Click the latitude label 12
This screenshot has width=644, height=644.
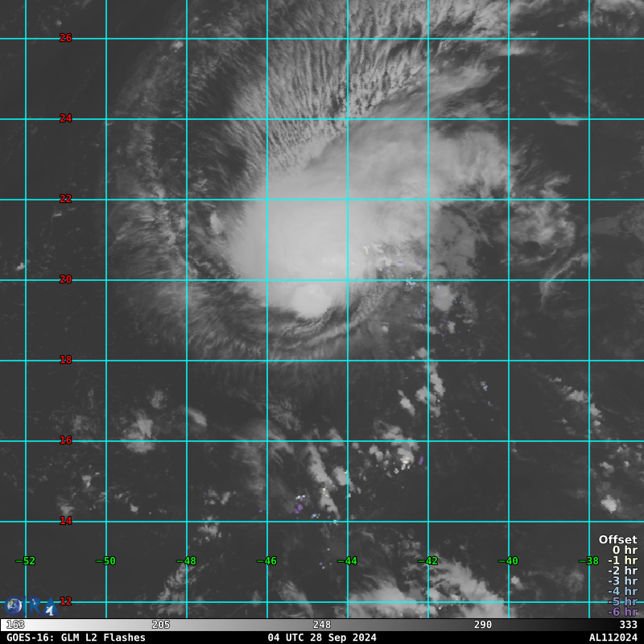[66, 601]
